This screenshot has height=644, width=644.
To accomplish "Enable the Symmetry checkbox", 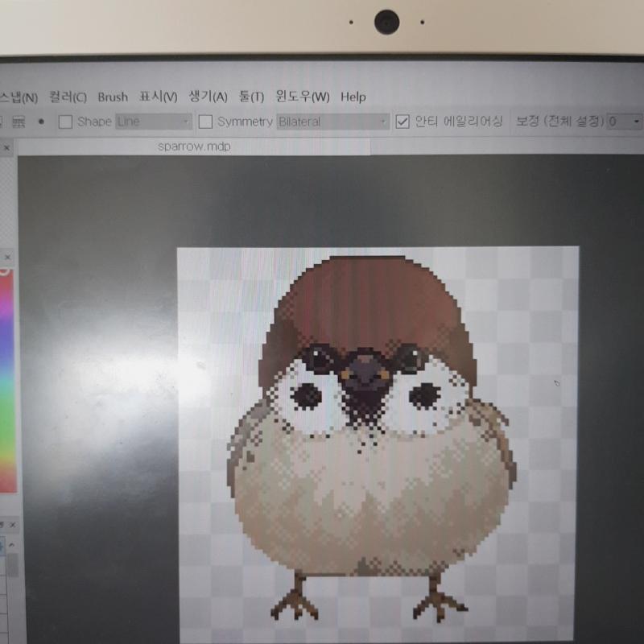I will pos(205,122).
